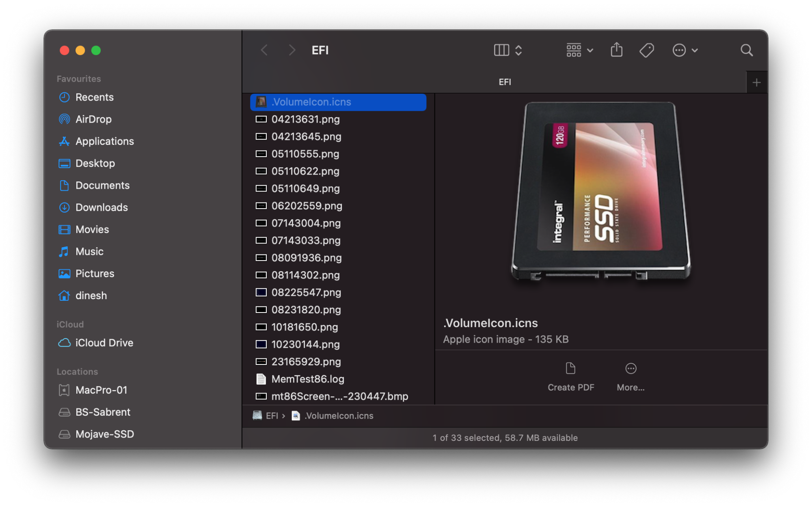812x507 pixels.
Task: Open the Search magnifier icon
Action: [x=746, y=50]
